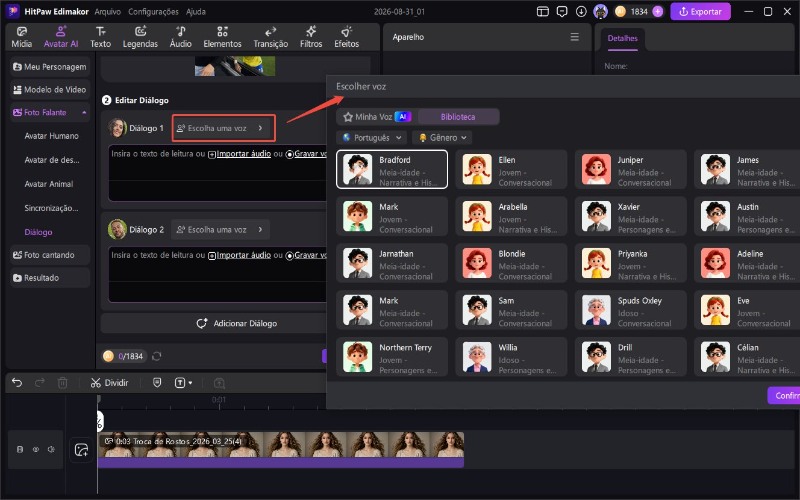Screen dimensions: 800x500
Task: Open the Mídia panel
Action: pyautogui.click(x=21, y=37)
